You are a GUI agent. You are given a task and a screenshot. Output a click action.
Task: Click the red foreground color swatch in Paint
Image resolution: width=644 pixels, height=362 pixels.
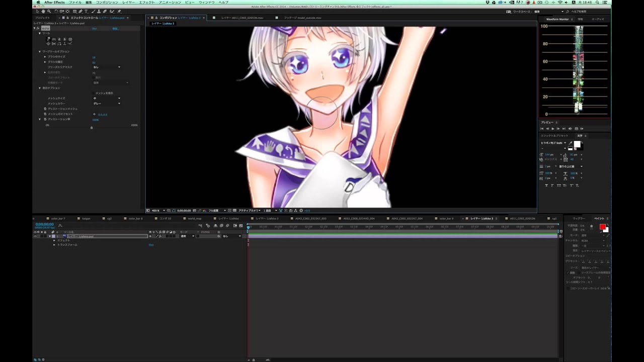[x=603, y=226]
